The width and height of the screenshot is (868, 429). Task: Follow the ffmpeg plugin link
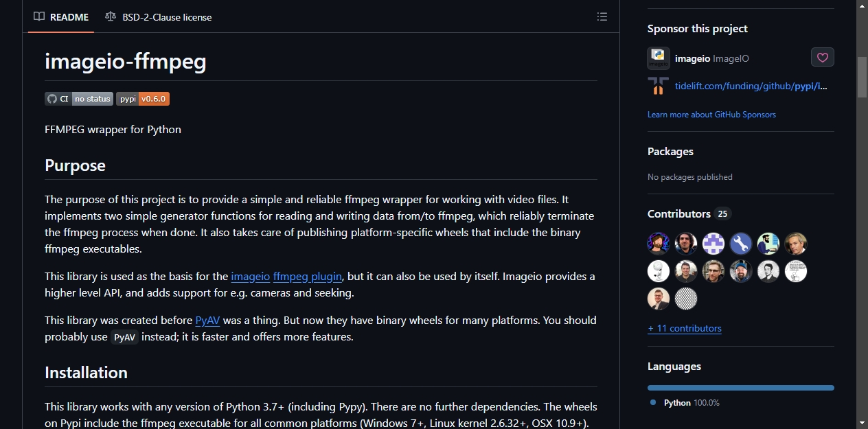(308, 277)
